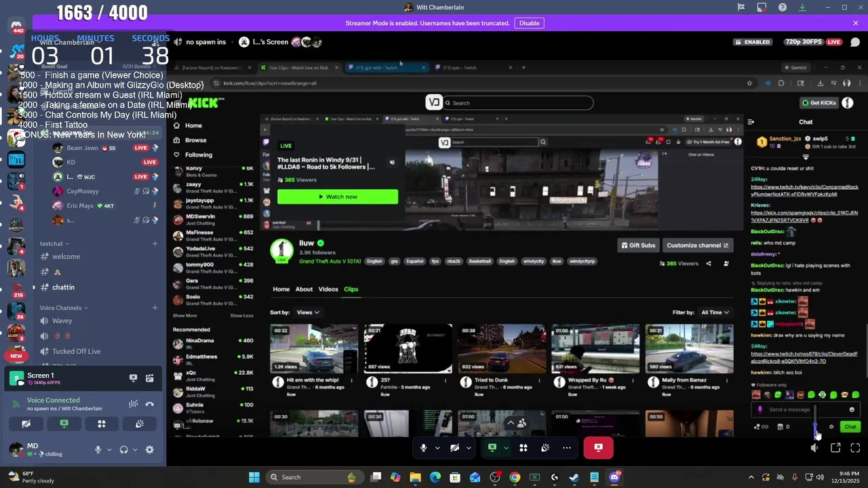Dismiss the Streamer Mode banner

(x=856, y=23)
